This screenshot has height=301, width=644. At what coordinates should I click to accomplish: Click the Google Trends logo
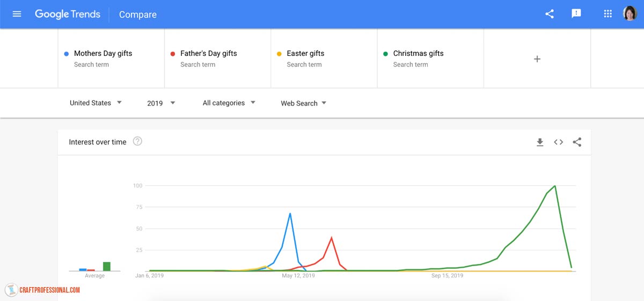[x=68, y=14]
